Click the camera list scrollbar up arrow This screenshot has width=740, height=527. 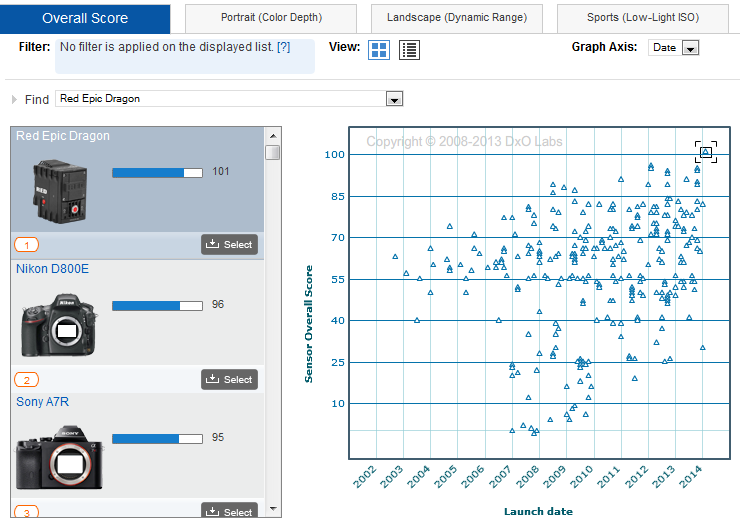(272, 135)
